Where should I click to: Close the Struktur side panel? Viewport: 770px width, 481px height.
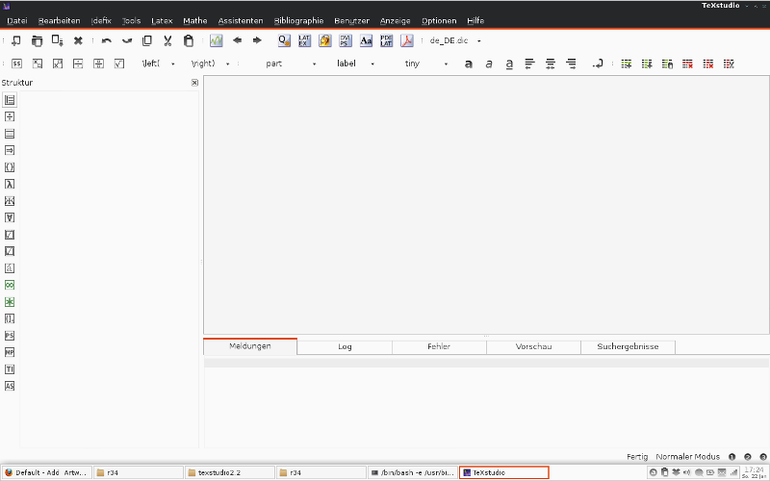[194, 83]
